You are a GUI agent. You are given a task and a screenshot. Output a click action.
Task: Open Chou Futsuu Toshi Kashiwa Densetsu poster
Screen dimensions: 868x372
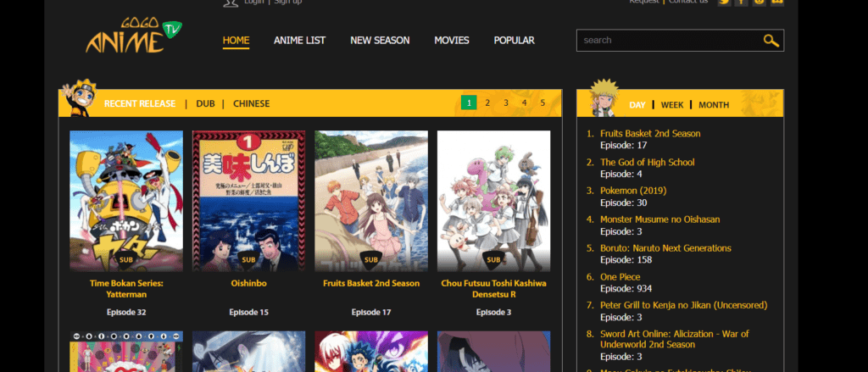click(494, 201)
